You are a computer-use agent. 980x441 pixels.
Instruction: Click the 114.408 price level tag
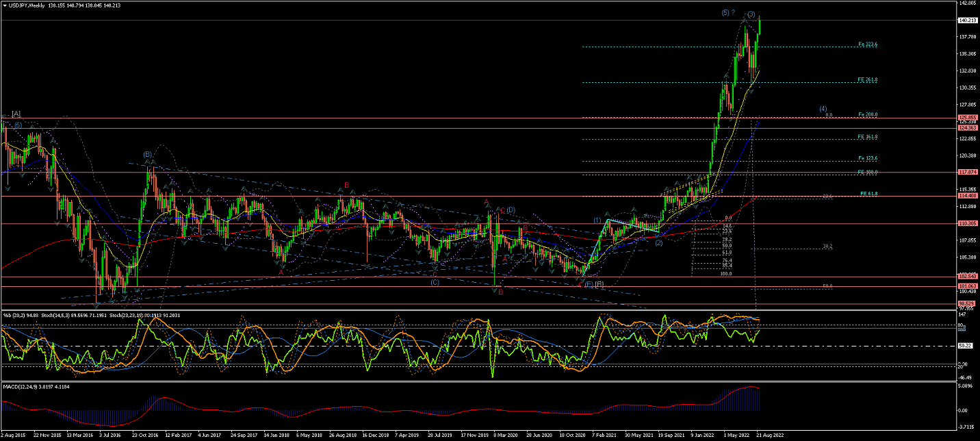pos(967,196)
